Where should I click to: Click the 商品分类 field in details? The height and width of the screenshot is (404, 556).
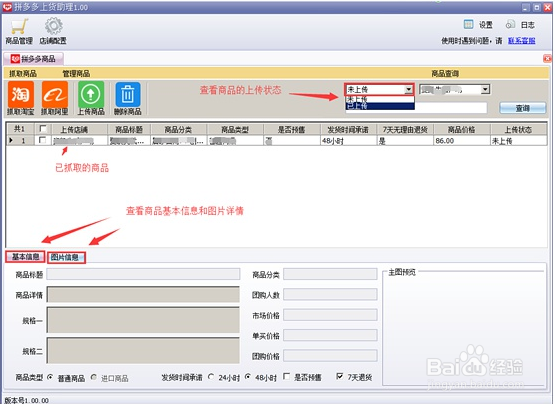pos(330,274)
